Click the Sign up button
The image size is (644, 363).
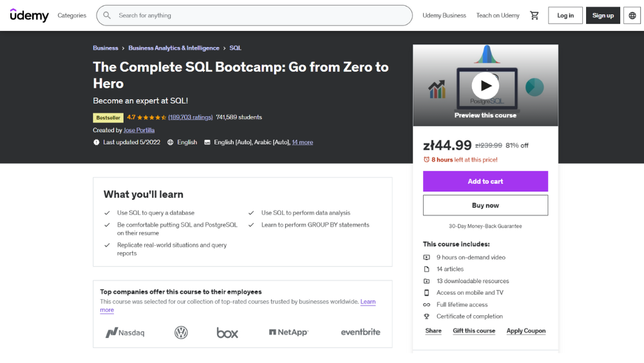point(603,15)
